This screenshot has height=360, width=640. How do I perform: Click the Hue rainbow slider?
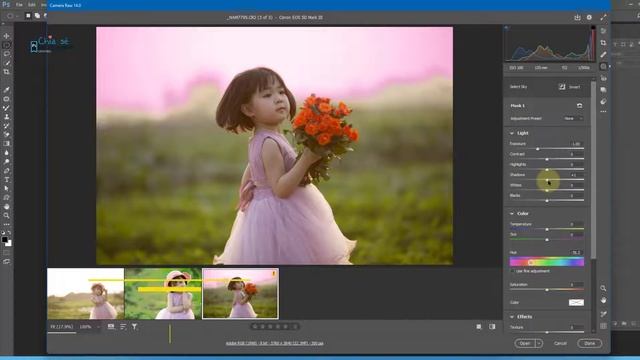click(x=547, y=262)
